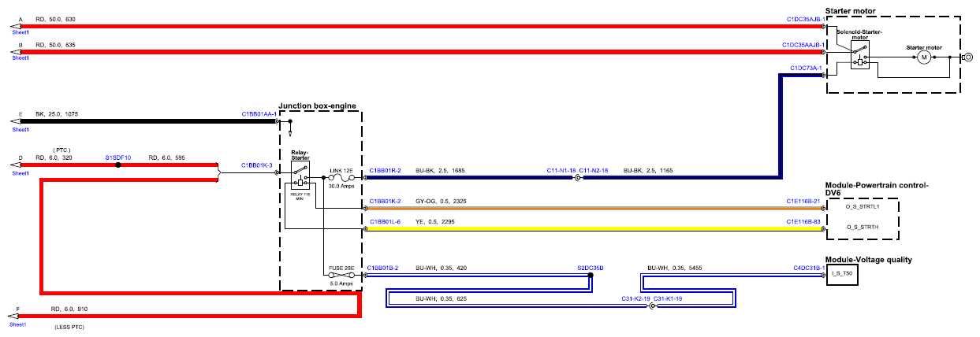Open connector link C11-N2-18
The height and width of the screenshot is (337, 980).
pyautogui.click(x=594, y=170)
